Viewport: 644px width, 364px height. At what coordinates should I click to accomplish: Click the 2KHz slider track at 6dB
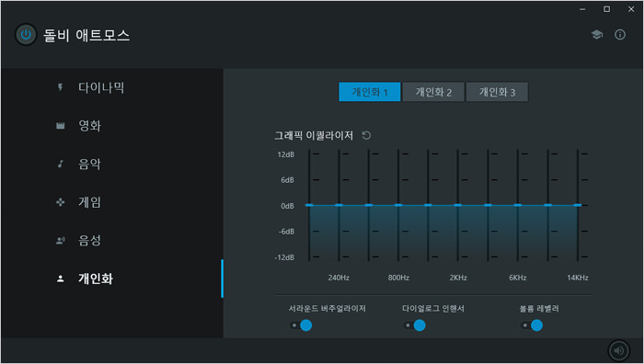[x=458, y=180]
